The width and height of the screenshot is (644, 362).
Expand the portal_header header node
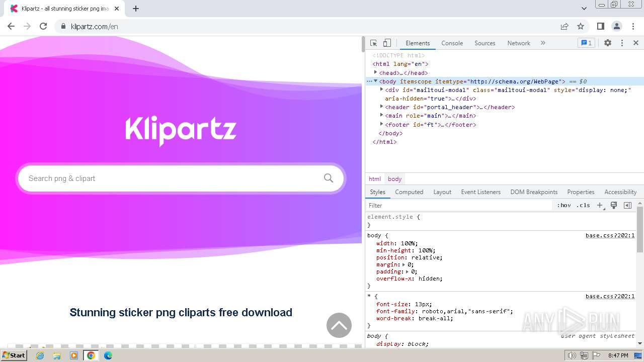[381, 107]
